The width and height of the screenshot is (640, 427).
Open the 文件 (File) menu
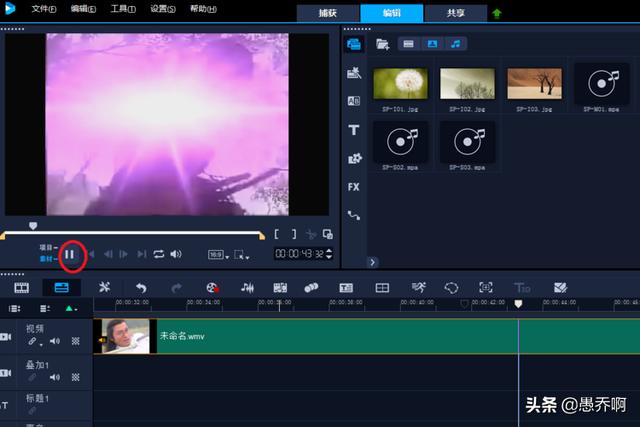44,9
